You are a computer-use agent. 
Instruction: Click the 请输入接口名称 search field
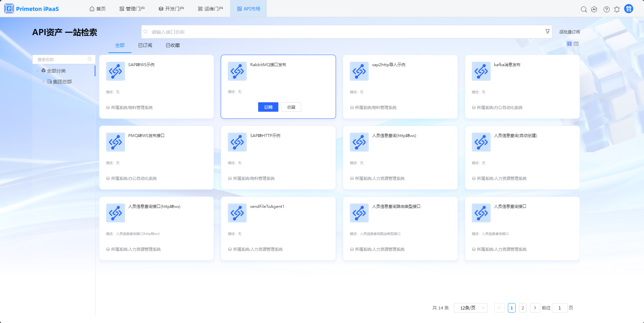(344, 32)
